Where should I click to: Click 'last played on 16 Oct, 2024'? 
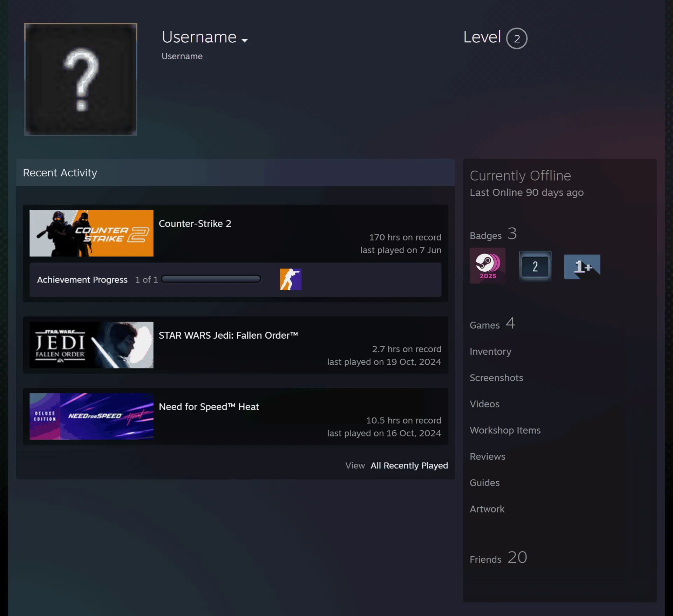click(384, 433)
